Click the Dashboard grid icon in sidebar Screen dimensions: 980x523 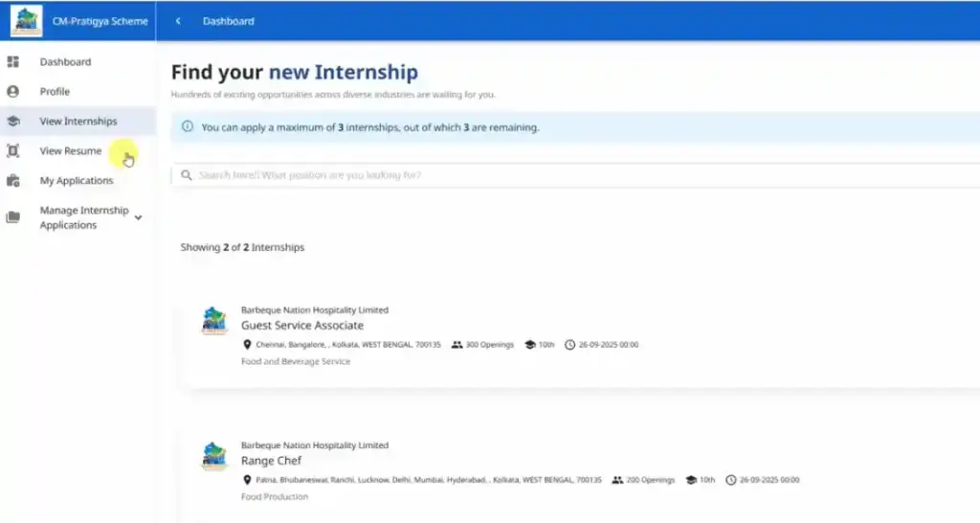coord(13,62)
